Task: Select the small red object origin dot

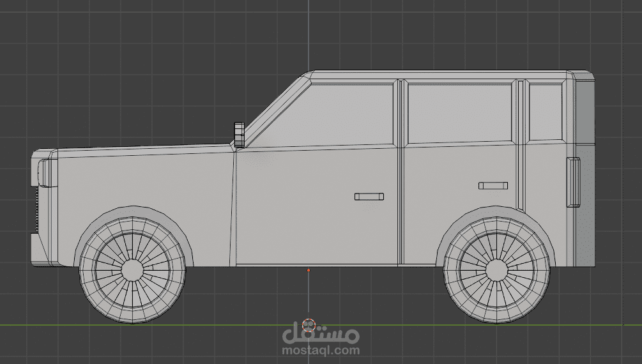Action: click(309, 270)
